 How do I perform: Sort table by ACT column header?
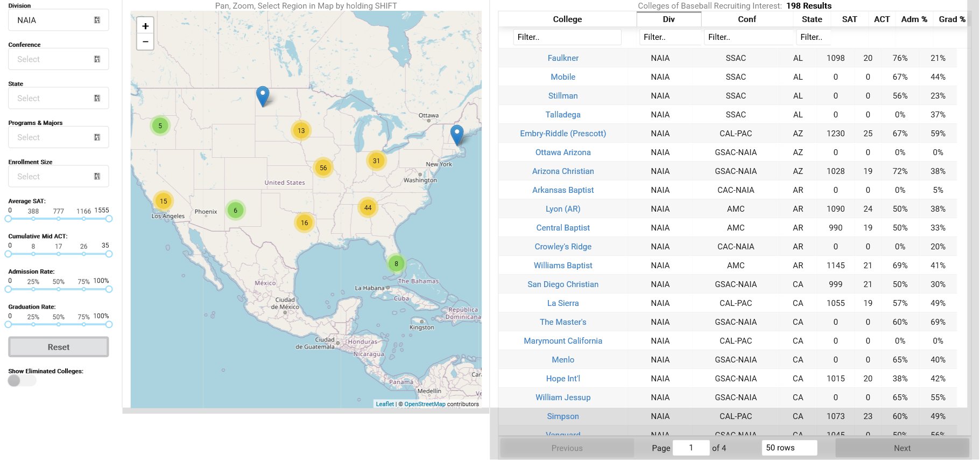coord(882,19)
